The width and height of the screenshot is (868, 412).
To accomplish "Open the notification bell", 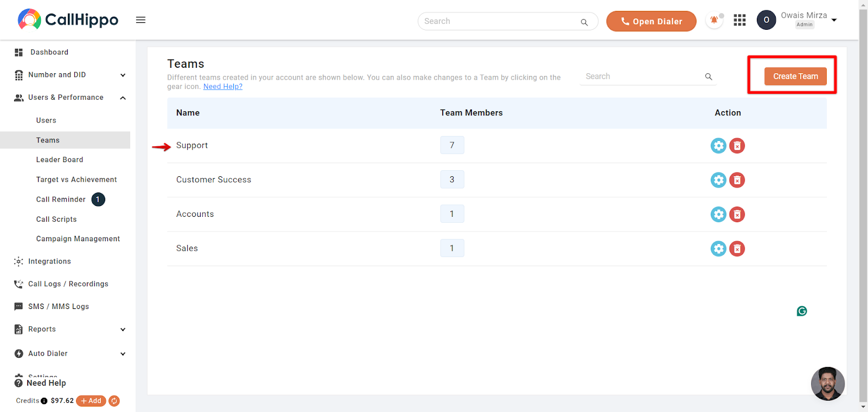I will 714,21.
